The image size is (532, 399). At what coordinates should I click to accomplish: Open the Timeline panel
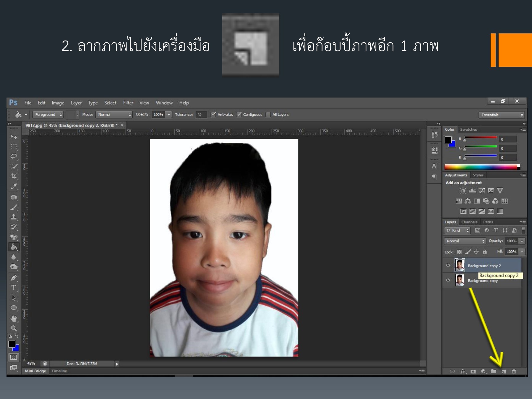tap(59, 371)
